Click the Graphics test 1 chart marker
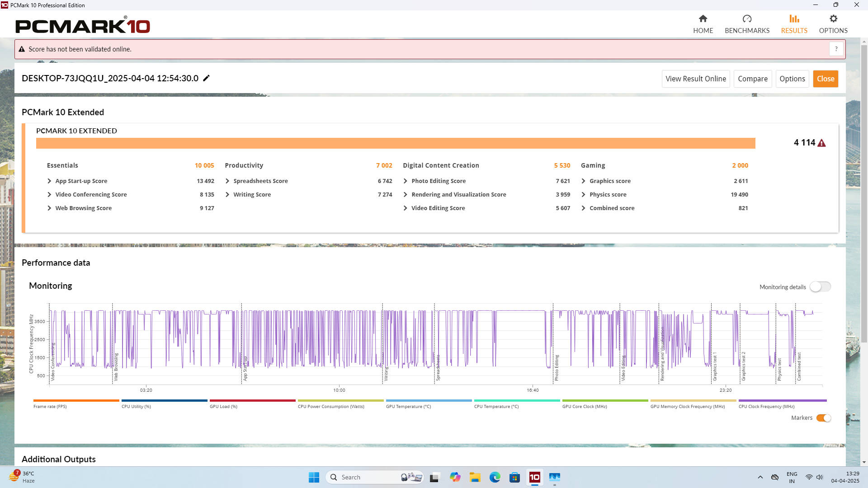Image resolution: width=868 pixels, height=488 pixels. click(x=715, y=367)
